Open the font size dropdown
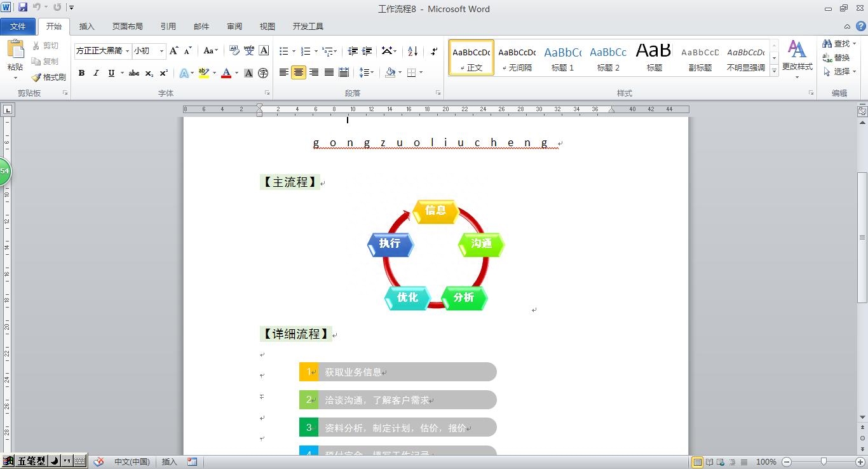 (161, 51)
